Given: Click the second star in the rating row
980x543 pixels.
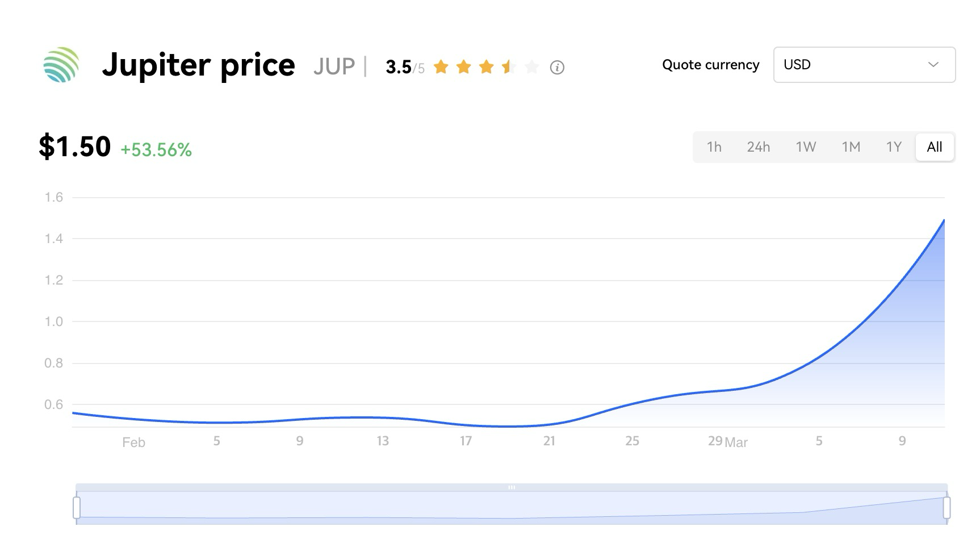Looking at the screenshot, I should [463, 67].
